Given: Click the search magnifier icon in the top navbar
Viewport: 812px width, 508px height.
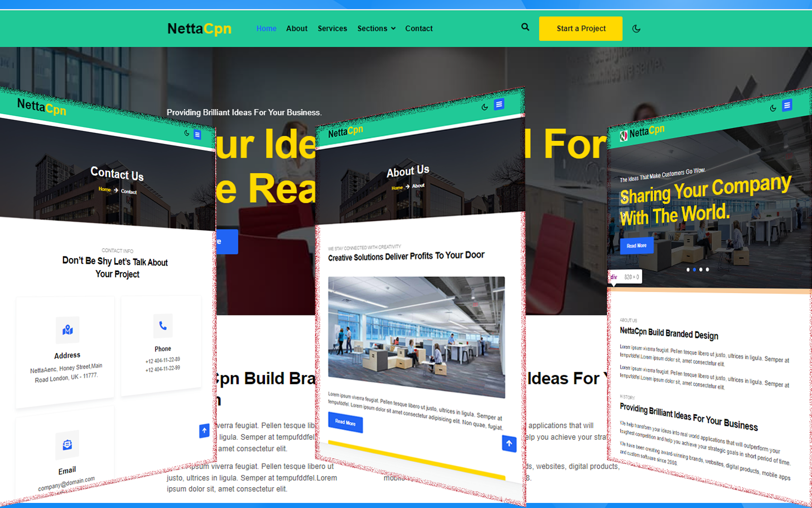Looking at the screenshot, I should click(x=525, y=27).
